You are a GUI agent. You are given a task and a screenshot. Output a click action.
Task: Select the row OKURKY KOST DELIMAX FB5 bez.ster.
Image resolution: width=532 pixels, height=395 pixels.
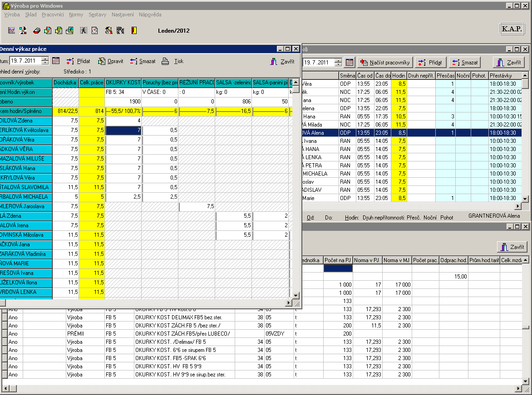point(261,317)
